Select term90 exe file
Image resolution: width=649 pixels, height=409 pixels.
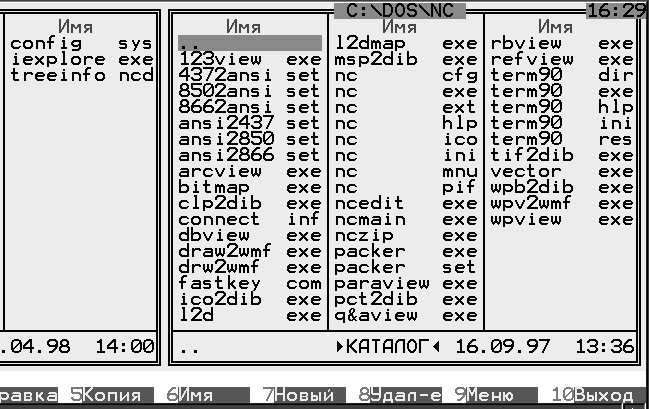click(562, 91)
